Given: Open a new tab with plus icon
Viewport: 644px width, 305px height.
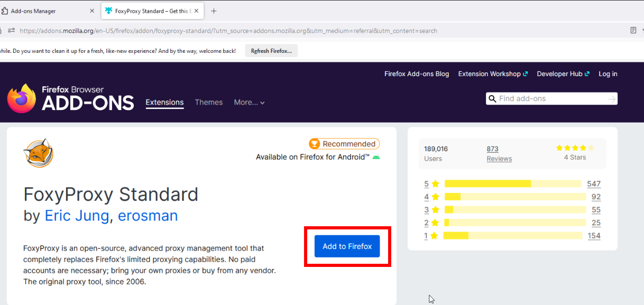Looking at the screenshot, I should coord(214,11).
